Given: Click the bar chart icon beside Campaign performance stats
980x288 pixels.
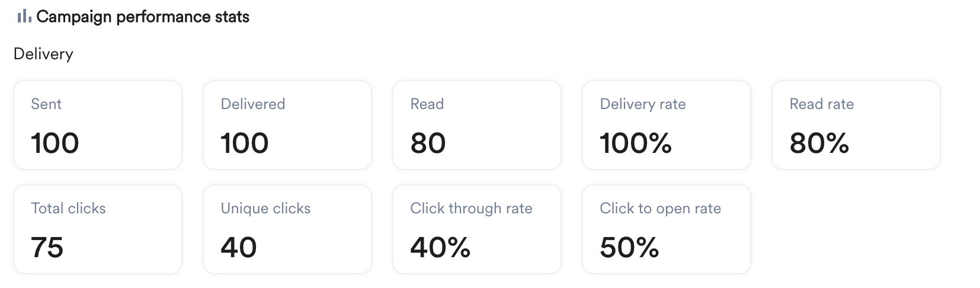Looking at the screenshot, I should 24,17.
